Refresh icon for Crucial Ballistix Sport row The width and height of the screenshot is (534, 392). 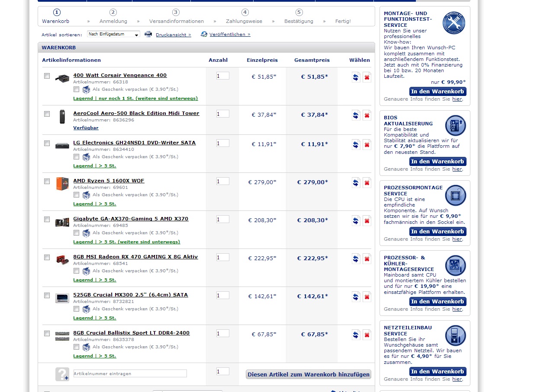click(356, 335)
